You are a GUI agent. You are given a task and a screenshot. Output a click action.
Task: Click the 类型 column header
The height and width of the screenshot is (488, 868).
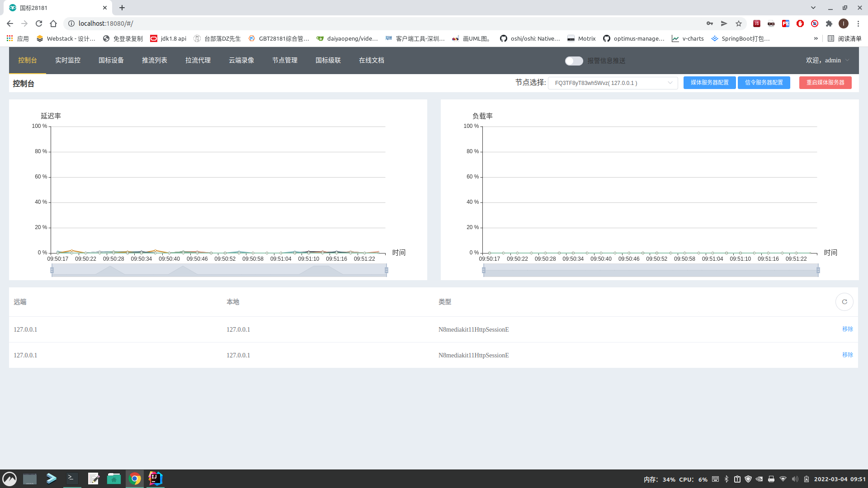coord(445,302)
